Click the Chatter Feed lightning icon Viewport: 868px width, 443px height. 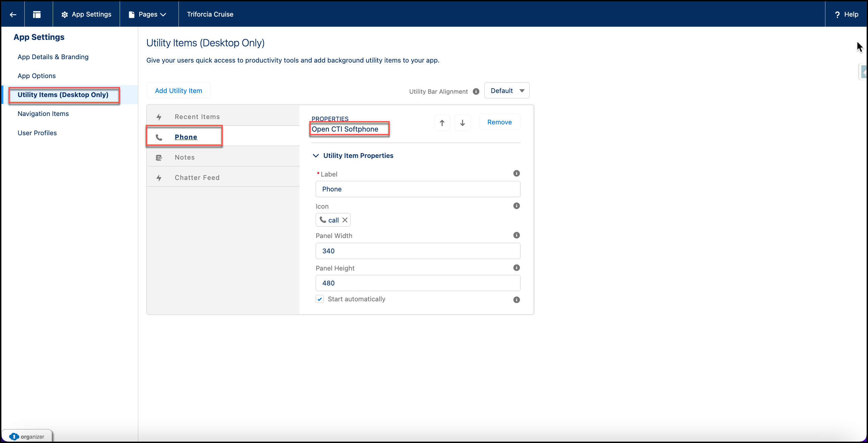[x=159, y=178]
